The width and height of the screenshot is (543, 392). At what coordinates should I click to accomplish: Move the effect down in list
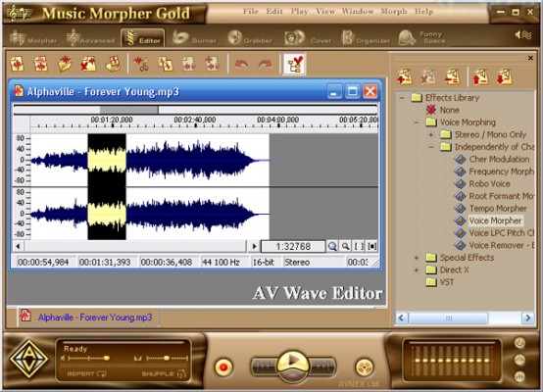coord(504,76)
